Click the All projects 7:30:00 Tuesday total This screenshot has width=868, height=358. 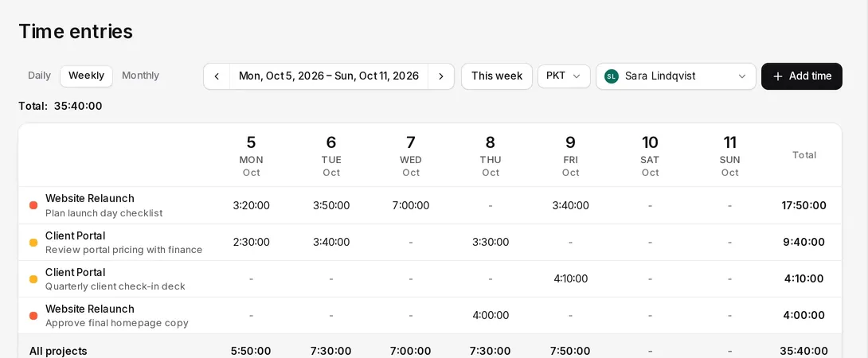(331, 351)
